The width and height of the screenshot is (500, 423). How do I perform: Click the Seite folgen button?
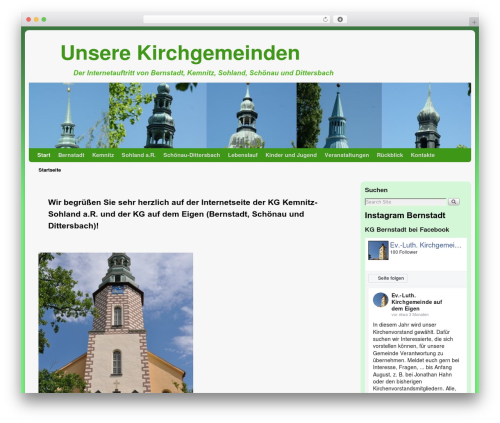coord(388,278)
